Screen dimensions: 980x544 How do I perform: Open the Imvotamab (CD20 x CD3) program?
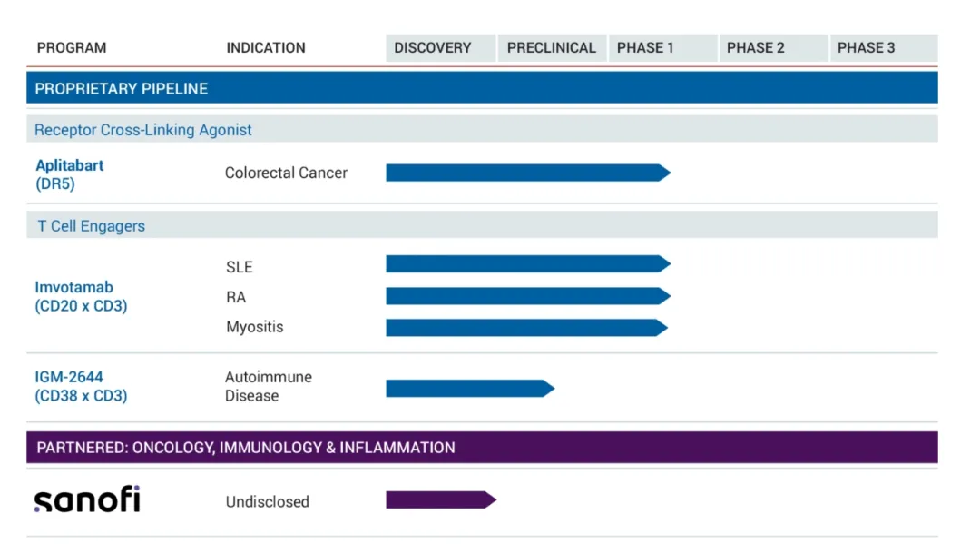click(x=81, y=297)
